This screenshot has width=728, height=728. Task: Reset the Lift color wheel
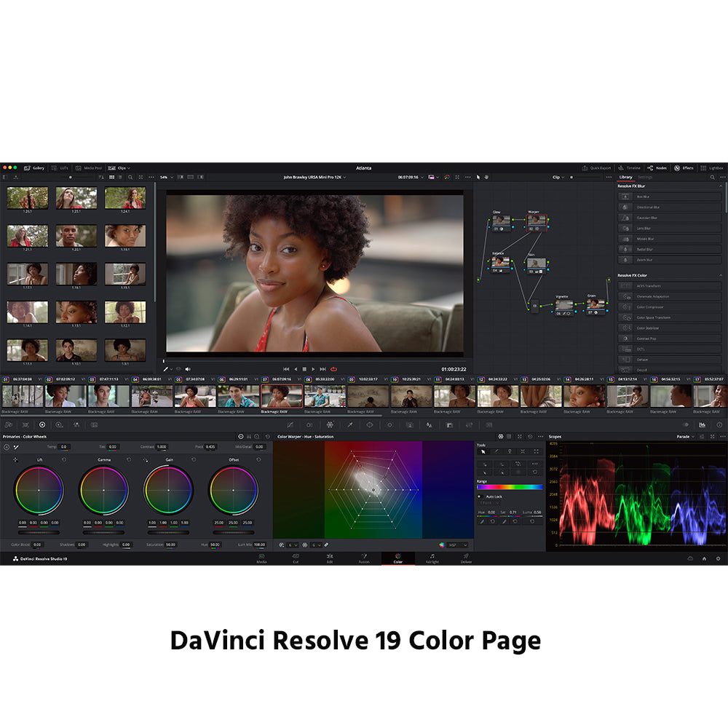[x=63, y=459]
